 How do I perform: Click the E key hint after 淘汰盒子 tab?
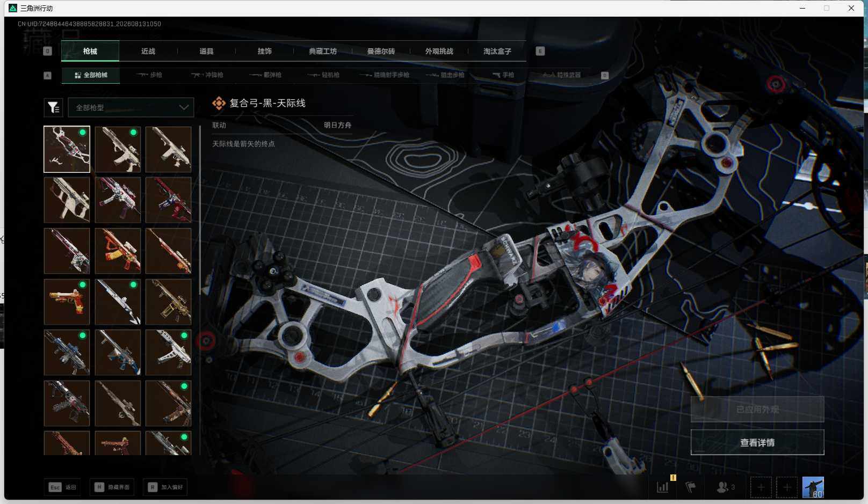(540, 51)
